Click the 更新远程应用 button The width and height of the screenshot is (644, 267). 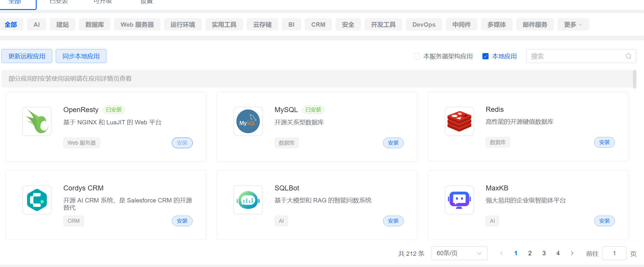pyautogui.click(x=27, y=56)
